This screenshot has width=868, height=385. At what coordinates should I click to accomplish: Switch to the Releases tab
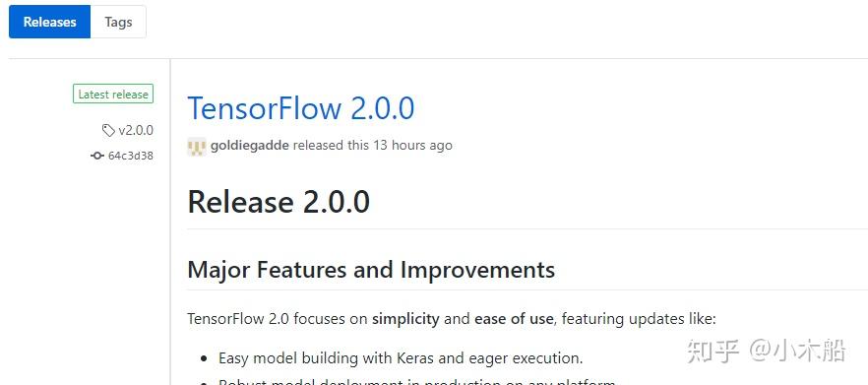click(50, 23)
